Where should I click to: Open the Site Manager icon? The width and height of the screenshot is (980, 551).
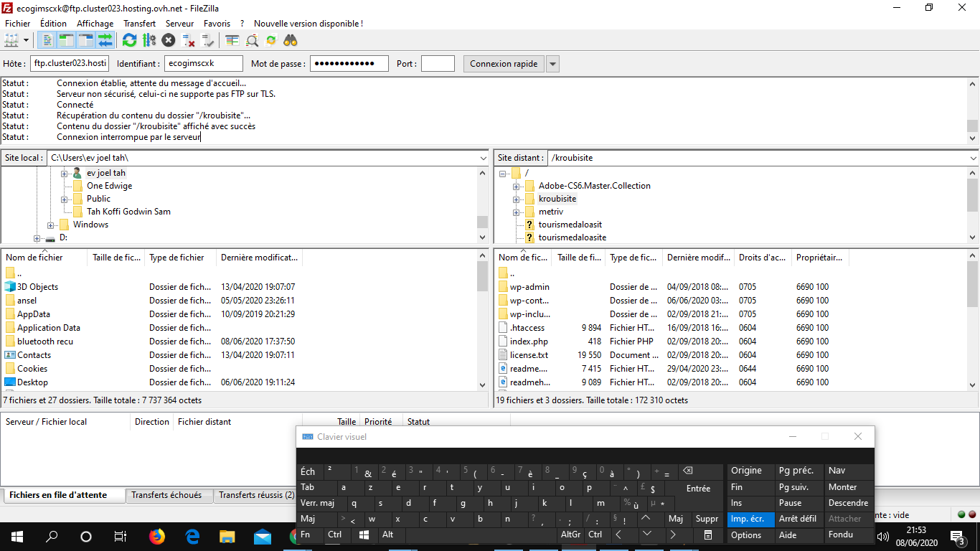tap(11, 40)
